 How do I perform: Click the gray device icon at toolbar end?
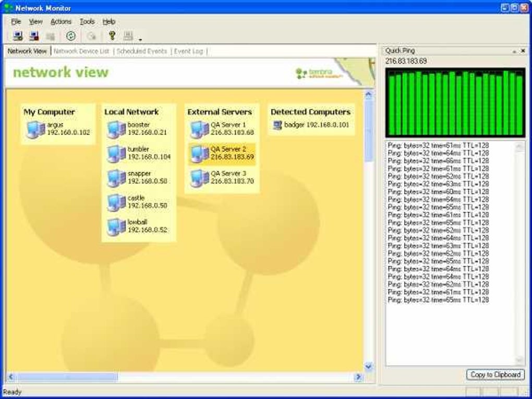click(x=128, y=35)
